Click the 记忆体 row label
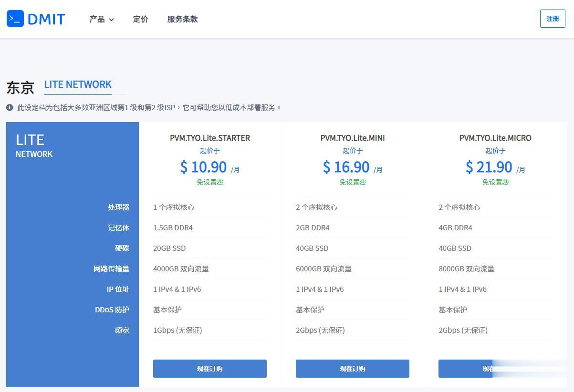Screen dimensions: 574x392 click(x=118, y=228)
